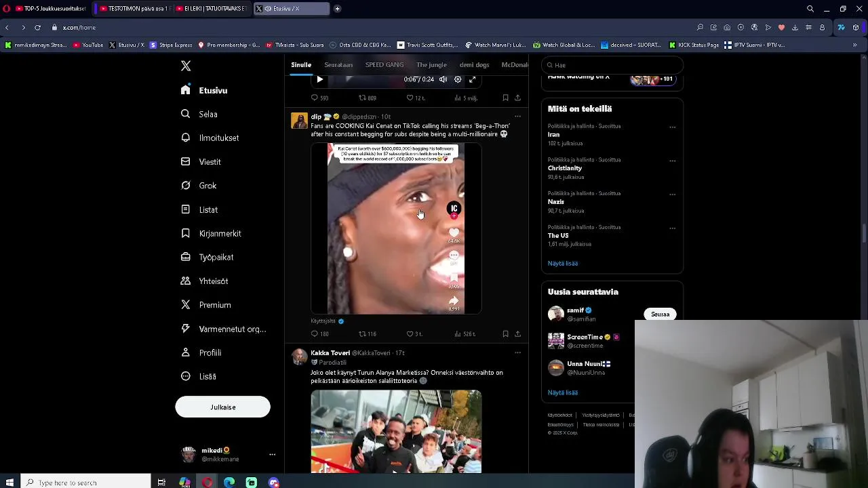The image size is (868, 488).
Task: Play the top video
Action: tap(319, 79)
